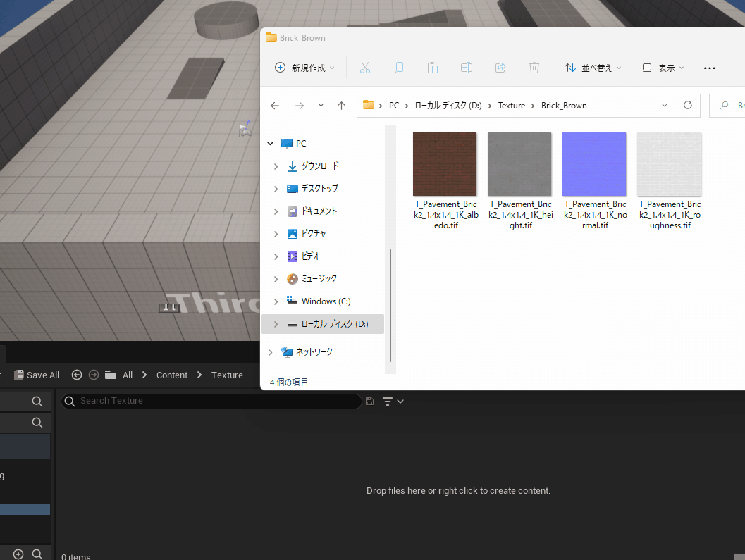Click the Cut scissors icon in Explorer toolbar

tap(365, 68)
